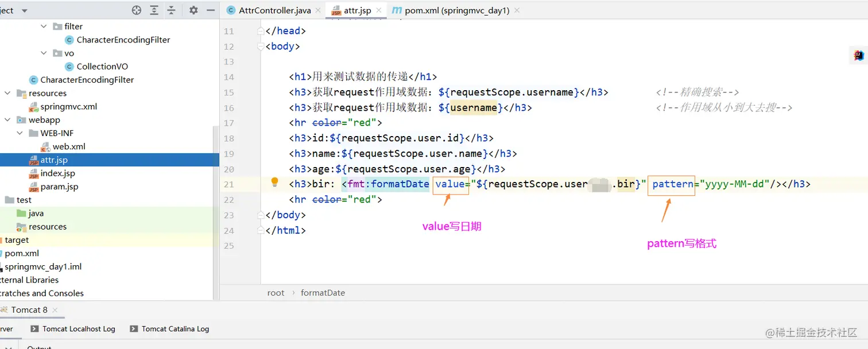
Task: Click the vo folder label
Action: 69,53
